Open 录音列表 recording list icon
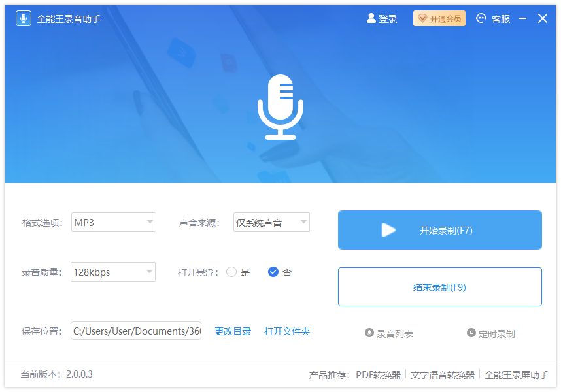 click(370, 333)
